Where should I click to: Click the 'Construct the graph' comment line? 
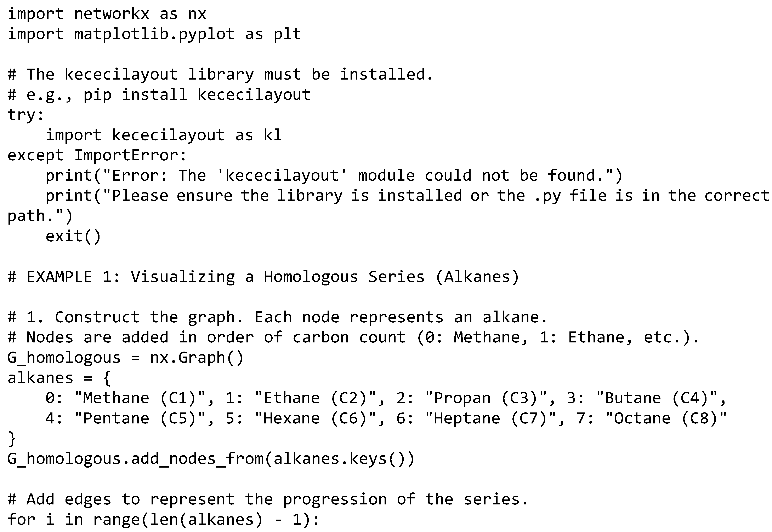277,317
